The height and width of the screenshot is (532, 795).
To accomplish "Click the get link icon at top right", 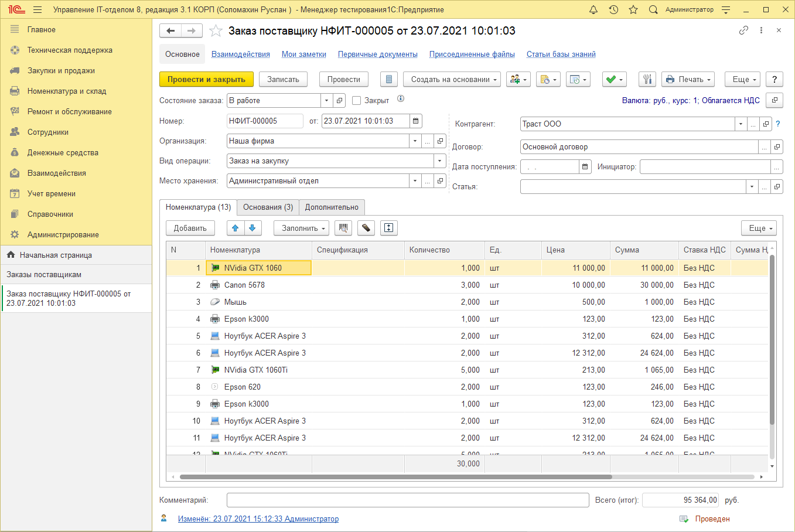I will click(x=743, y=30).
